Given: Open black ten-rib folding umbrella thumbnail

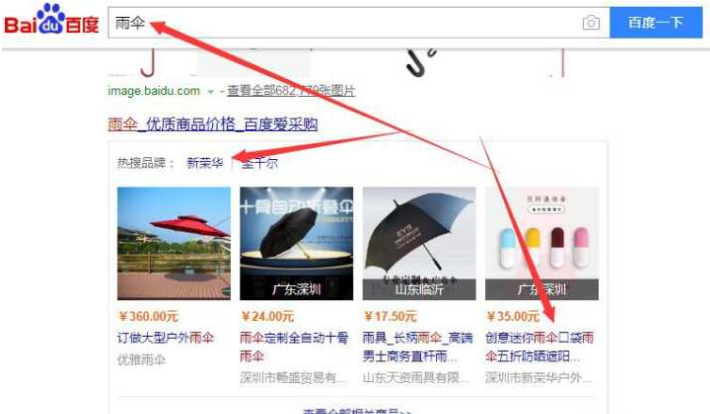Looking at the screenshot, I should click(x=297, y=243).
